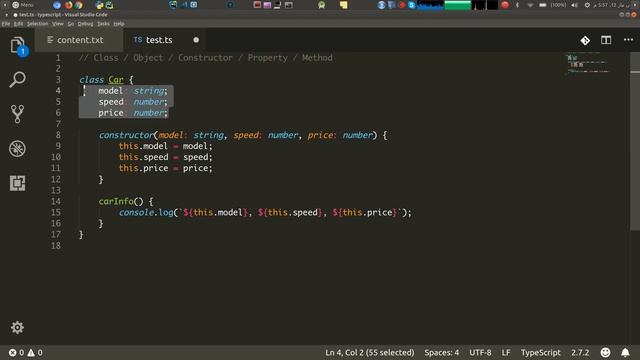Click this.model on line 9
The height and width of the screenshot is (360, 640).
[x=143, y=146]
